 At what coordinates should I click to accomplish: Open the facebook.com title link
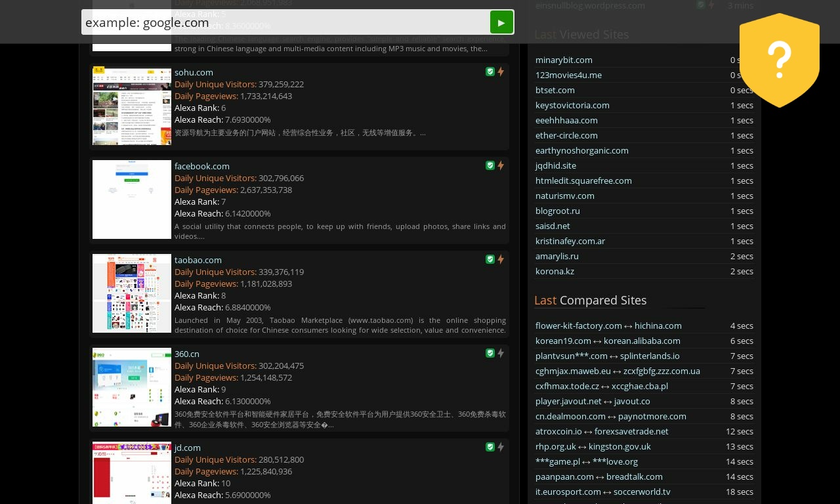[202, 166]
